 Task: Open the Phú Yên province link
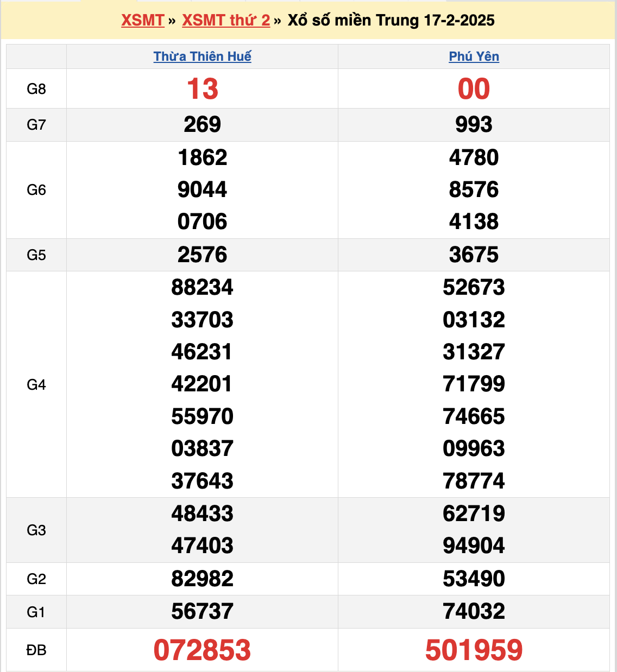point(474,56)
